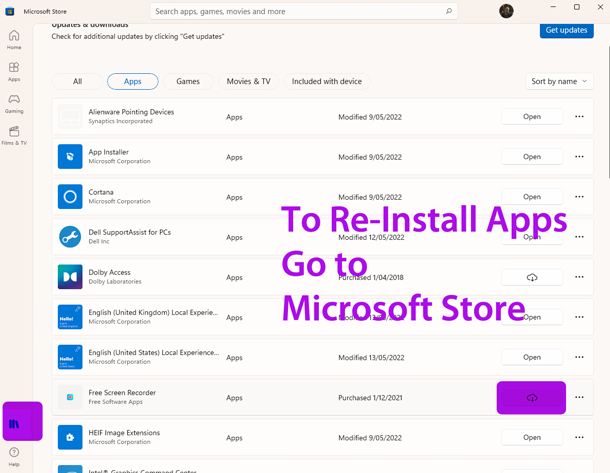Click the Free Screen Recorder app icon
Viewport: 610px width, 473px height.
click(70, 397)
